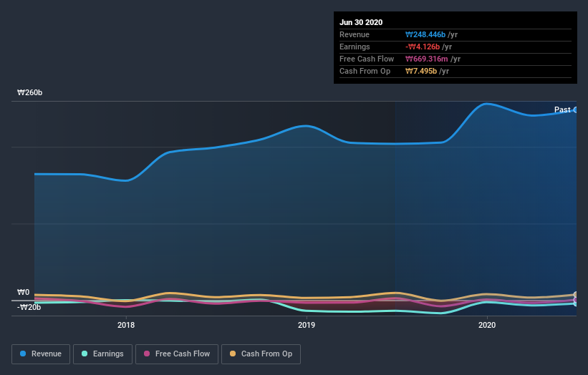Toggle the Earnings legend button

(x=102, y=354)
